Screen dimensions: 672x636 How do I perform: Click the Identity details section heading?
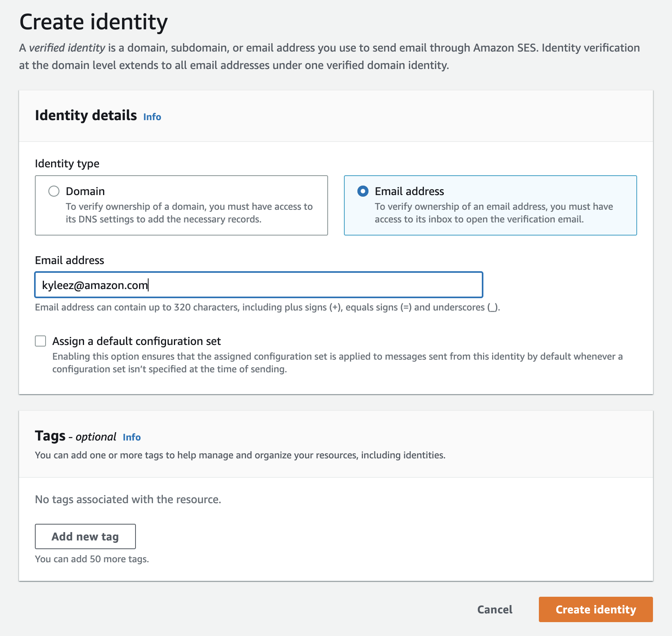[x=86, y=116]
